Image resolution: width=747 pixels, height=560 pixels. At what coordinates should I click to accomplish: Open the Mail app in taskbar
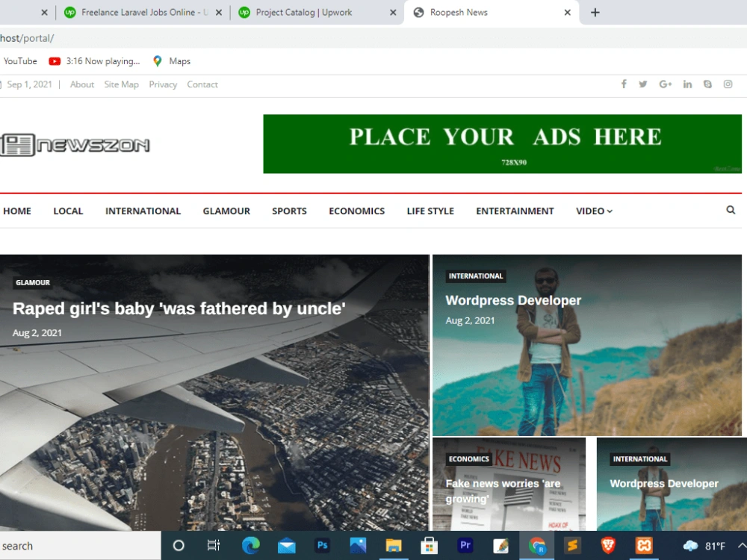(x=287, y=546)
